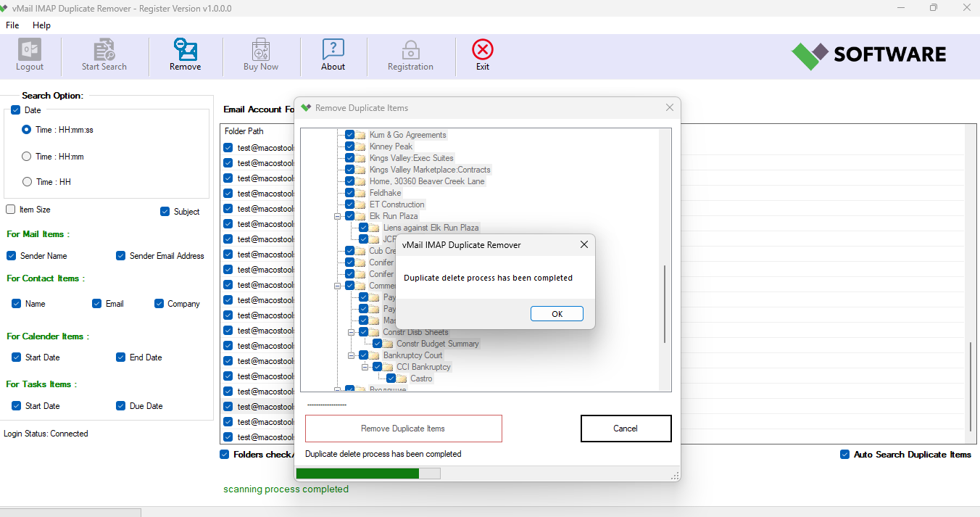
Task: Click the Kings Valley Marketplace:Contracts folder icon
Action: [x=360, y=170]
